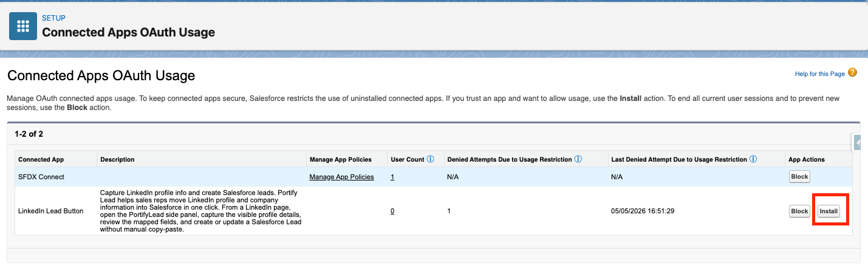This screenshot has width=868, height=268.
Task: Select the LinkedIn Lead Button name cell
Action: (x=50, y=211)
